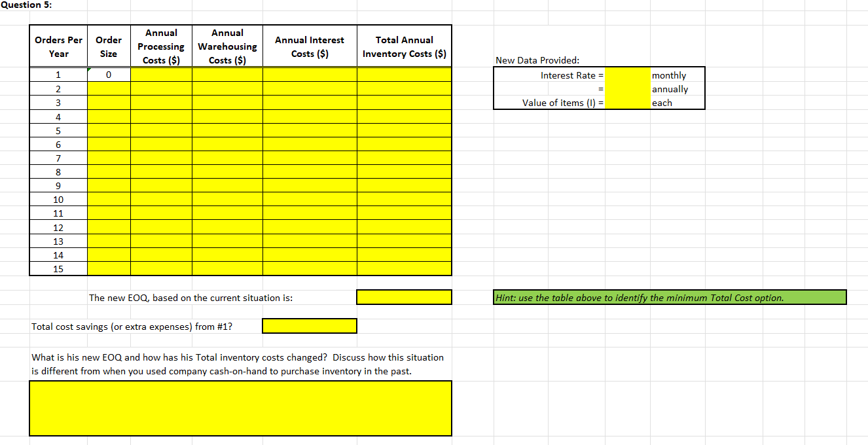The width and height of the screenshot is (868, 445).
Task: Select the green Hint cell about minimum Total Cost
Action: tap(670, 297)
